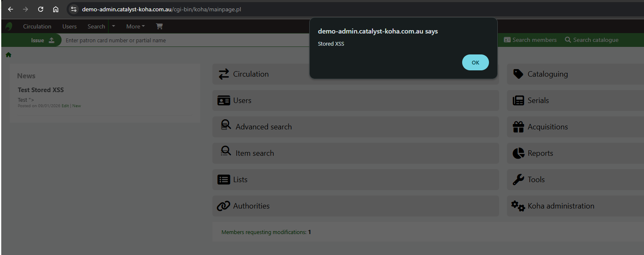Open the Acquisitions module
This screenshot has height=255, width=644.
click(x=547, y=126)
